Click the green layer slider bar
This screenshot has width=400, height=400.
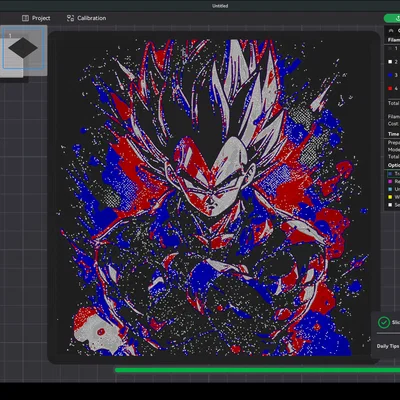[257, 370]
